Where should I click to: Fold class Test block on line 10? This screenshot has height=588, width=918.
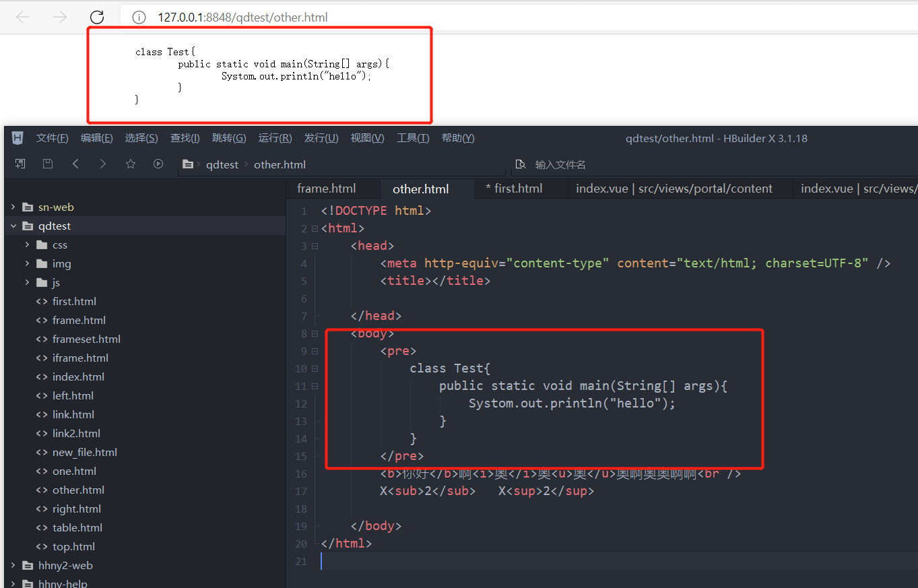click(x=315, y=368)
